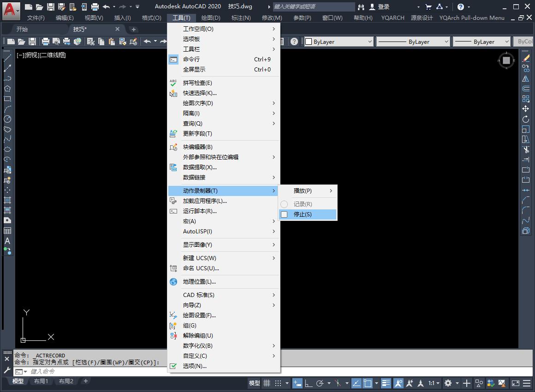Select the multiline Text tool labeled A
Viewport: 535px width, 392px height.
[6, 239]
